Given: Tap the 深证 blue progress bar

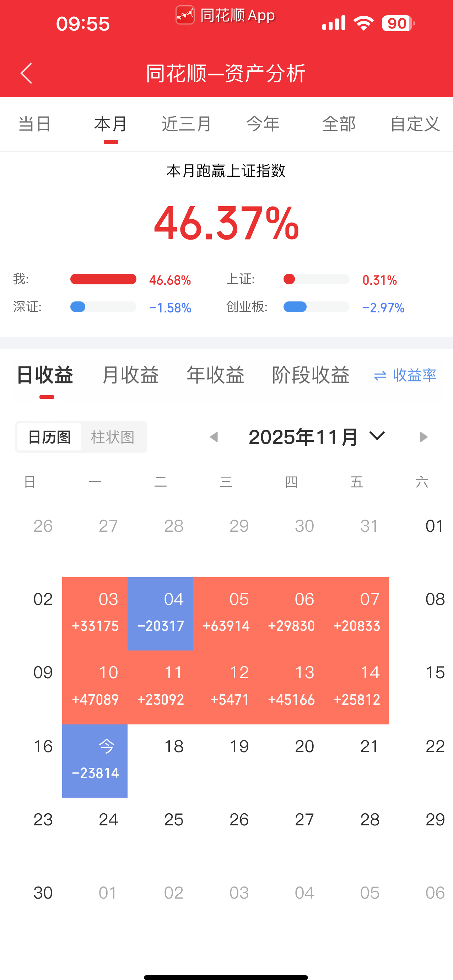Looking at the screenshot, I should [103, 307].
